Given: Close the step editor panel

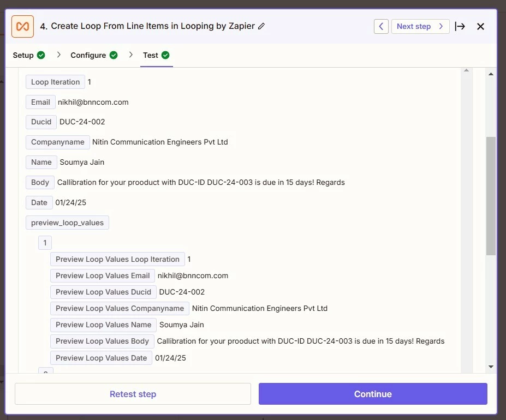Looking at the screenshot, I should coord(480,26).
